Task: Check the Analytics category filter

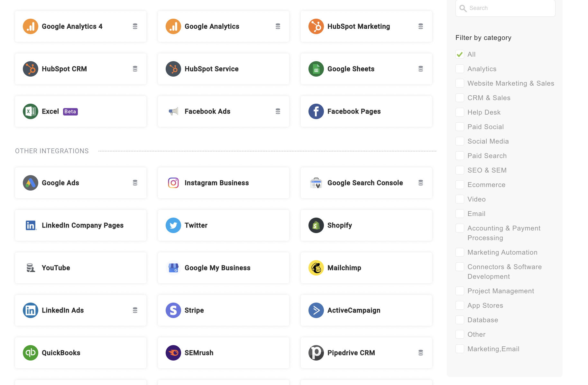Action: pos(460,69)
